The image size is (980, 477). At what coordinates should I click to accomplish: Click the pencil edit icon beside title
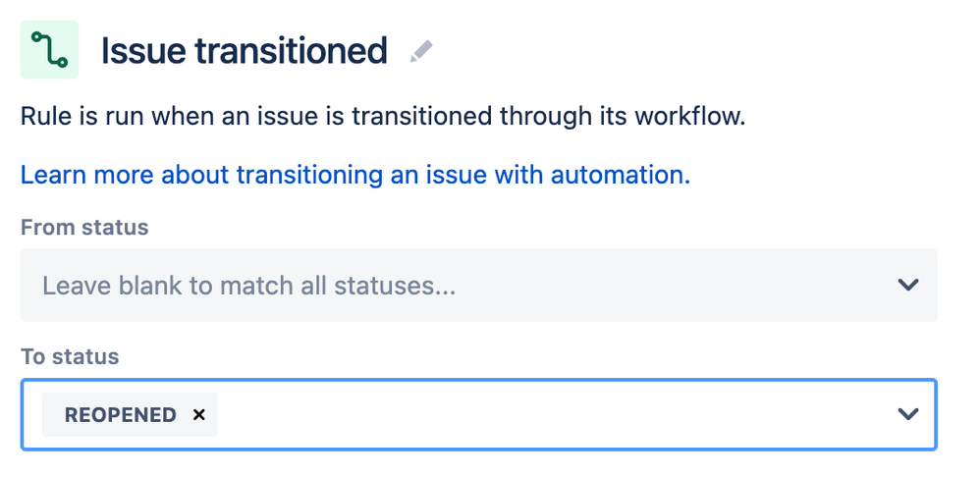[x=421, y=51]
